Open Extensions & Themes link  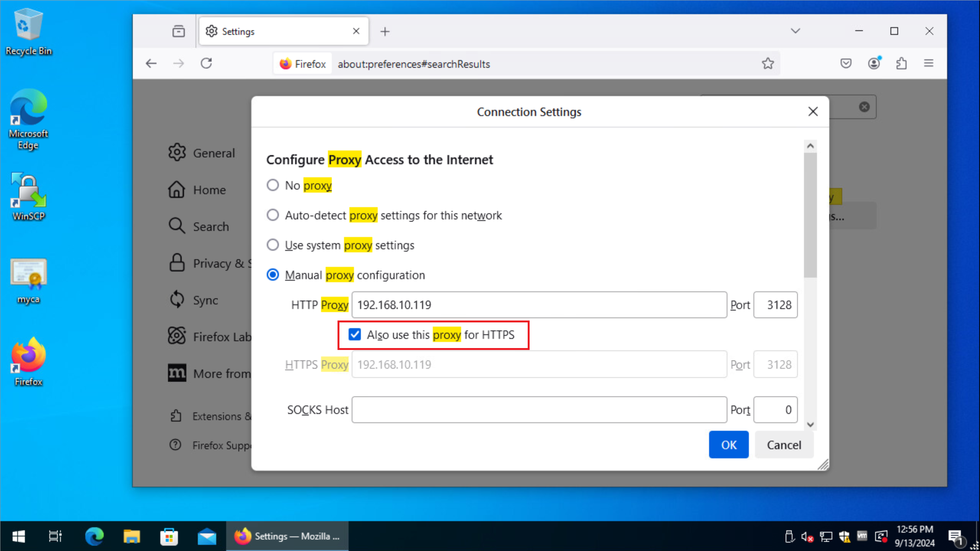pyautogui.click(x=210, y=416)
